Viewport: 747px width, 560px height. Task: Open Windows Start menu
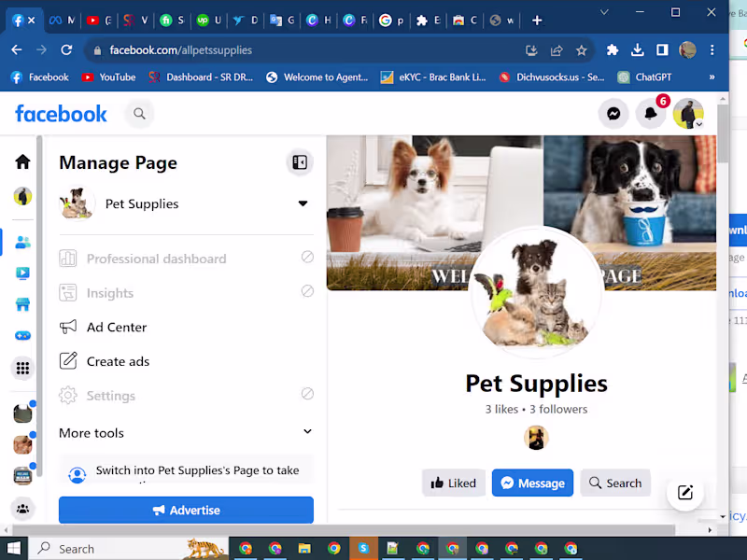(14, 549)
